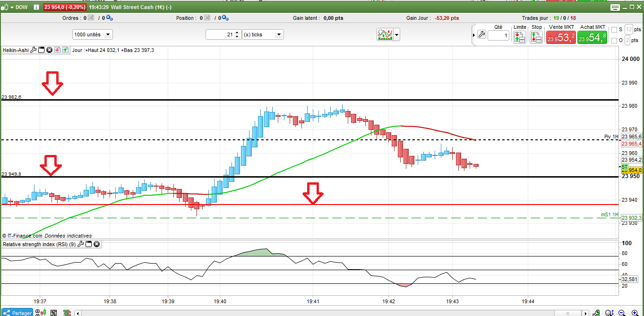Open the chart style candlestick icon beside DOW
The height and width of the screenshot is (316, 644).
click(5, 7)
